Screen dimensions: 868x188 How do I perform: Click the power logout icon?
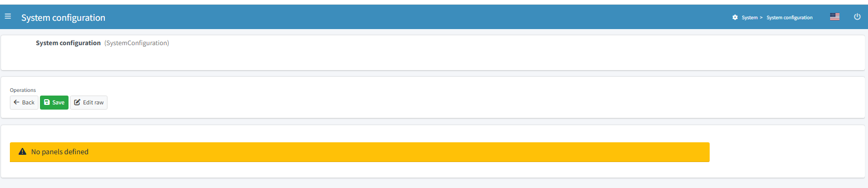[x=857, y=17]
